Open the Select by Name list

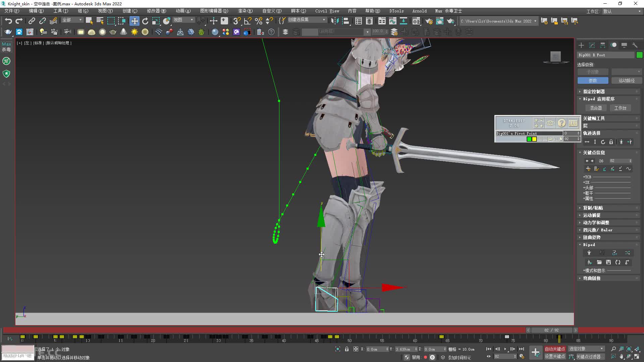pos(100,21)
